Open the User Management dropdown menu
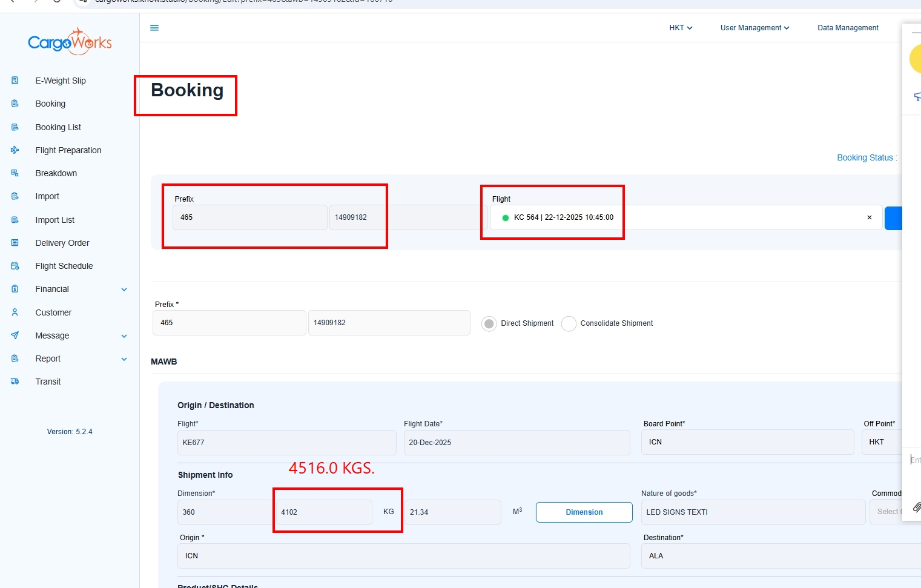The width and height of the screenshot is (921, 588). click(x=754, y=28)
